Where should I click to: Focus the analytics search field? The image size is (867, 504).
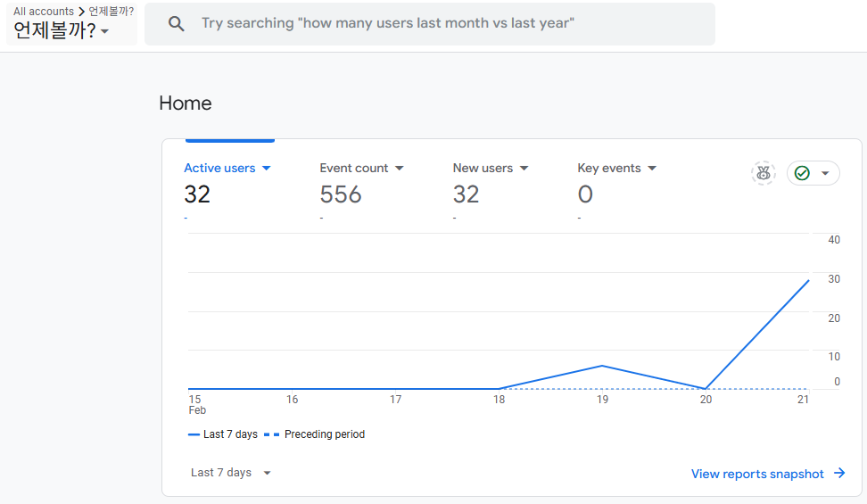click(430, 23)
